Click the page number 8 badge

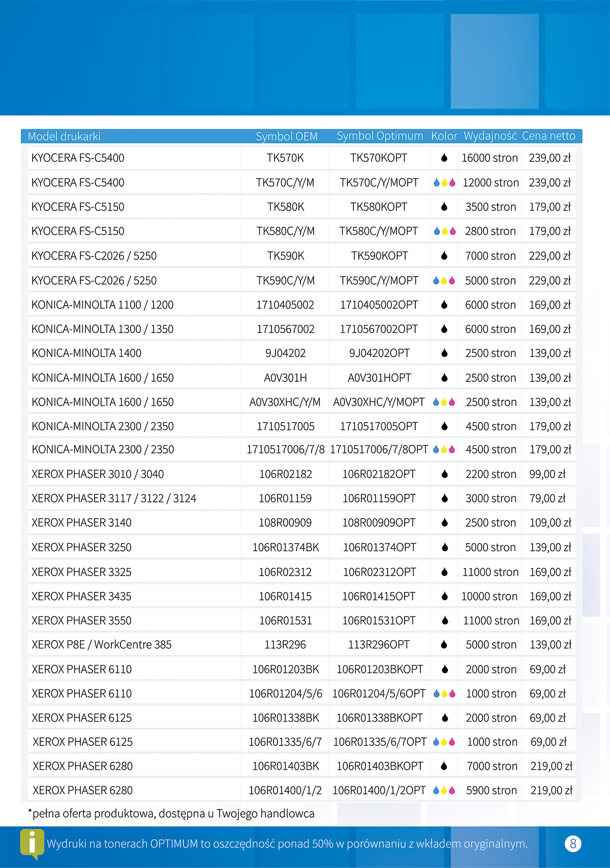pos(573,844)
